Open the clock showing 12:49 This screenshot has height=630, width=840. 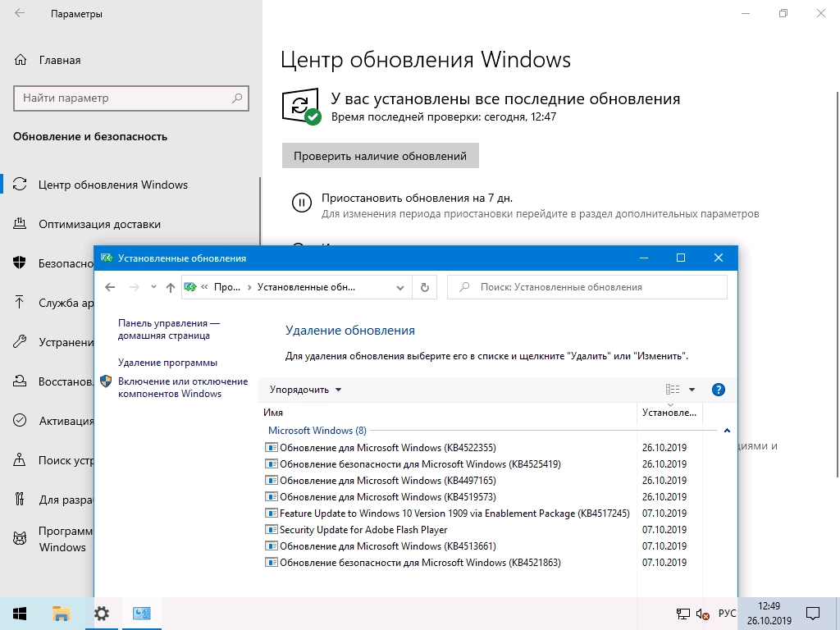(769, 614)
